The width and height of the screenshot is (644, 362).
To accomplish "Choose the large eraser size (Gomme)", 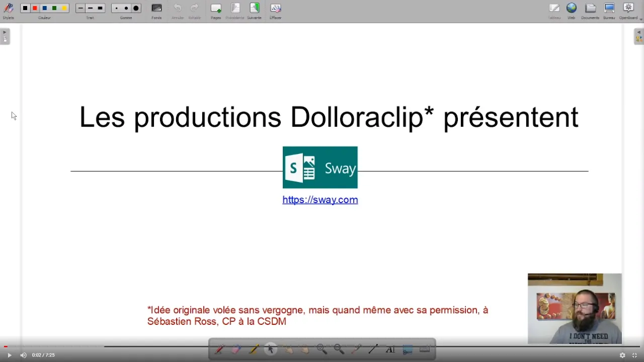I will 136,8.
